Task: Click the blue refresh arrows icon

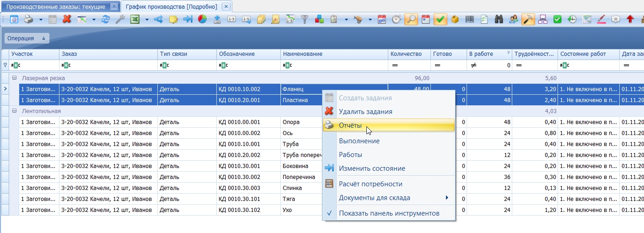Action: tap(106, 19)
